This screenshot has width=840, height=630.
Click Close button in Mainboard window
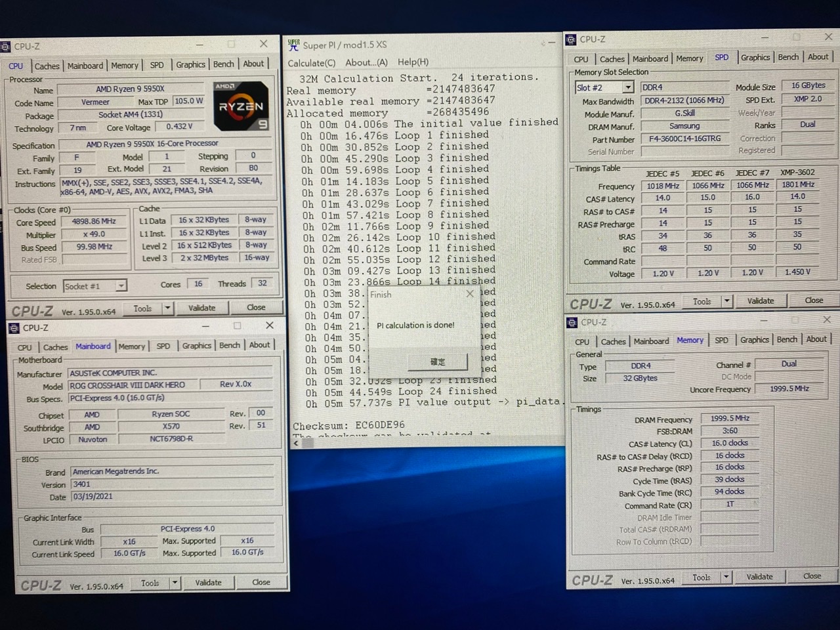coord(261,582)
